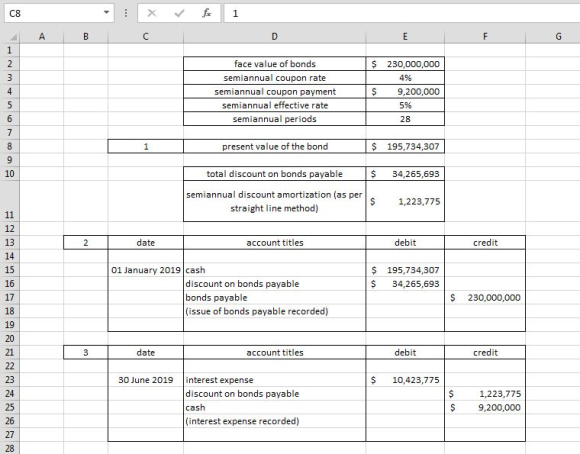Select row 13 header
Viewport: 580px width, 454px height.
point(10,243)
